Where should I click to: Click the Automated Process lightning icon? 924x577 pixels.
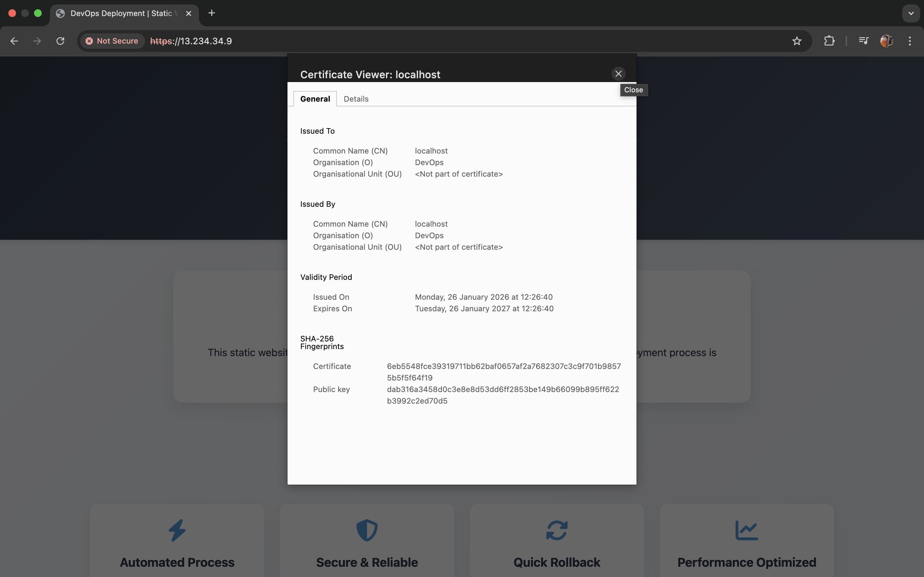point(177,530)
